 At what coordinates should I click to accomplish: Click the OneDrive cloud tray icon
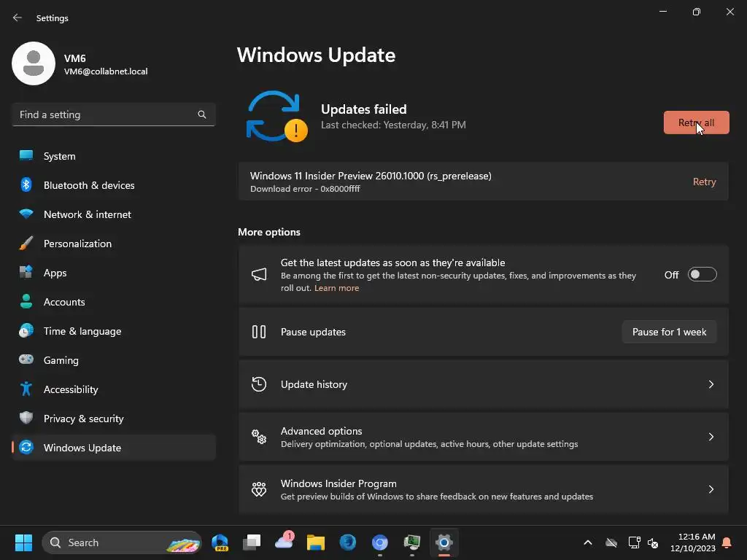click(611, 542)
